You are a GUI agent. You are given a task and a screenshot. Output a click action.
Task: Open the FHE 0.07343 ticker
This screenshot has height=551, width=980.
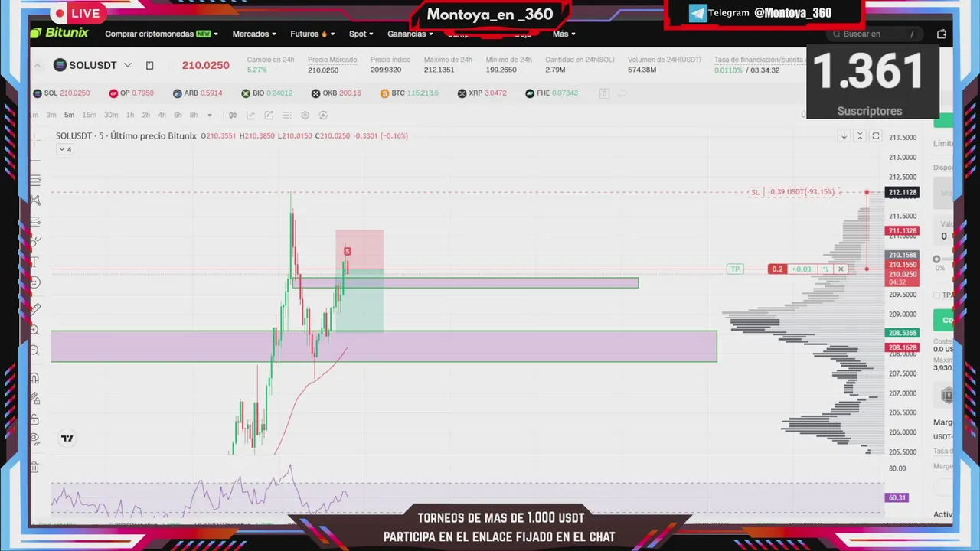pyautogui.click(x=551, y=93)
